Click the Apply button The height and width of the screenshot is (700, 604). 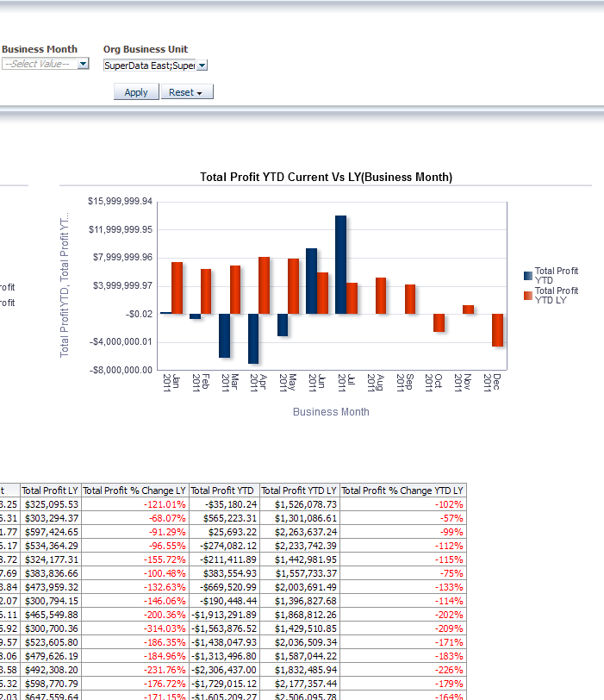pos(136,92)
